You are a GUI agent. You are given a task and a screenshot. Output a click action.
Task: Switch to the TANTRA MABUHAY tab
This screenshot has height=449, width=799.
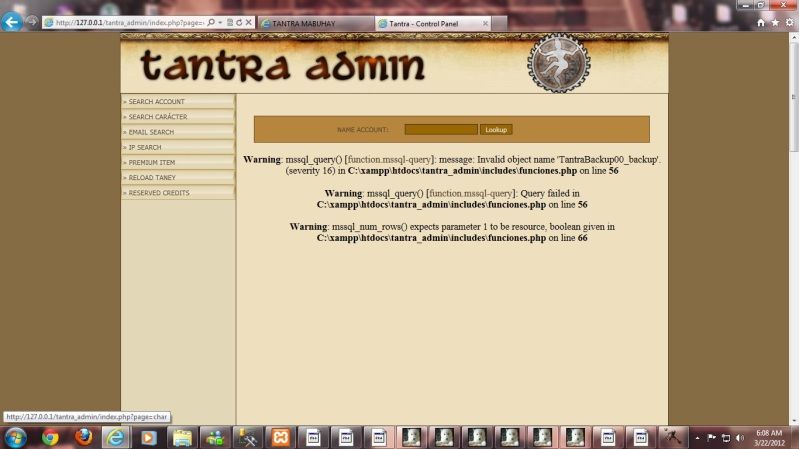[316, 23]
